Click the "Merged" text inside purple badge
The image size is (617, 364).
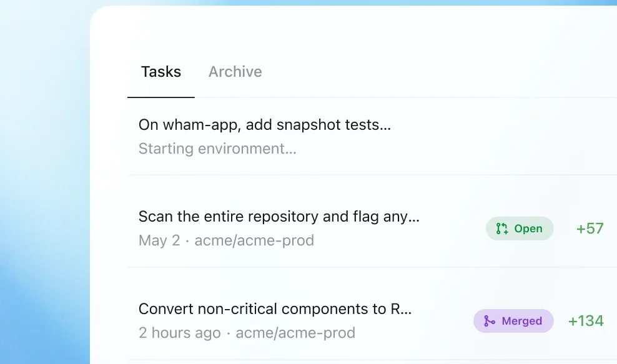[521, 321]
